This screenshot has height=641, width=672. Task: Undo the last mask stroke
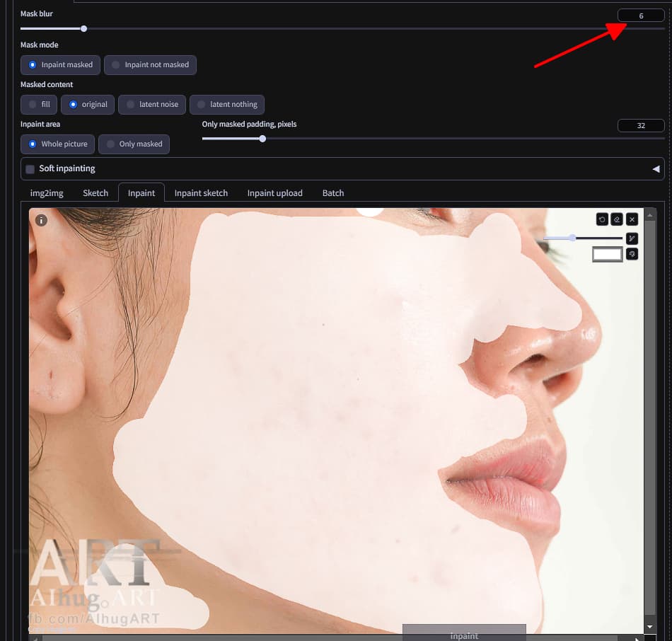coord(602,219)
